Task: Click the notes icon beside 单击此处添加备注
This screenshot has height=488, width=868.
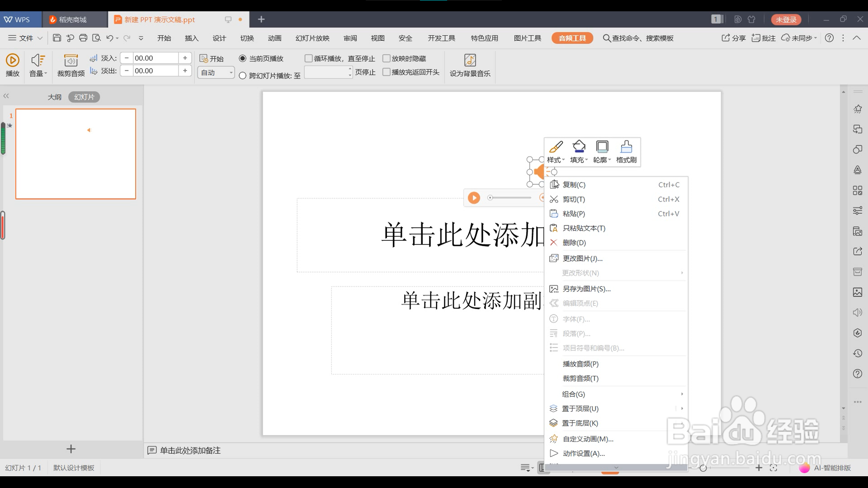Action: (x=152, y=450)
